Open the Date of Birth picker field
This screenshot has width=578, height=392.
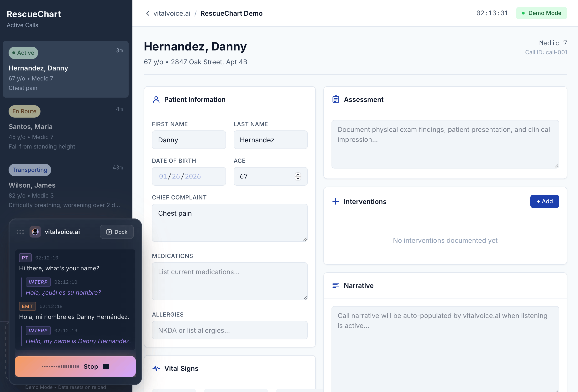point(189,176)
